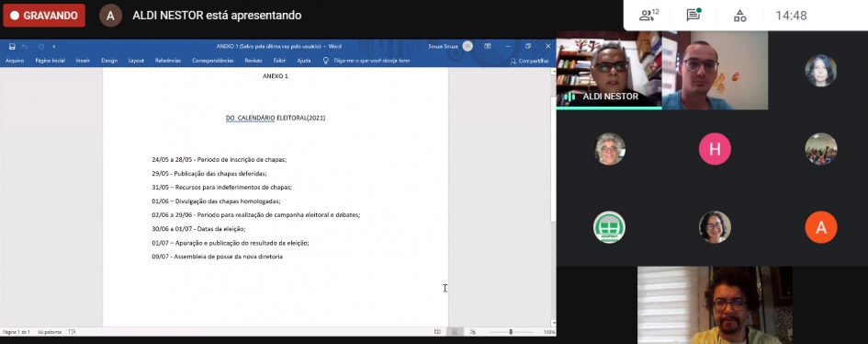Click the Word zoom slider handle

511,332
